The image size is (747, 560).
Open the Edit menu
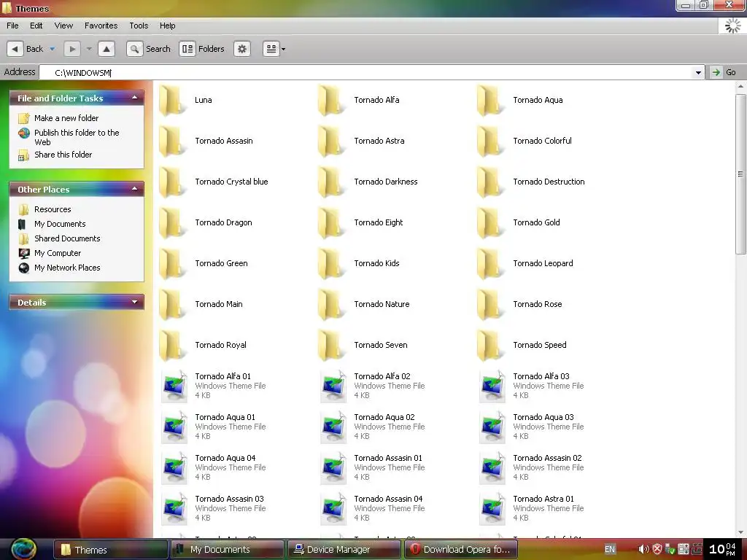36,26
